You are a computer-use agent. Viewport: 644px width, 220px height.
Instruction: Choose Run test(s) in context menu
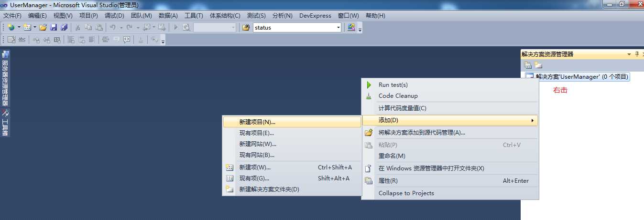tap(450, 85)
